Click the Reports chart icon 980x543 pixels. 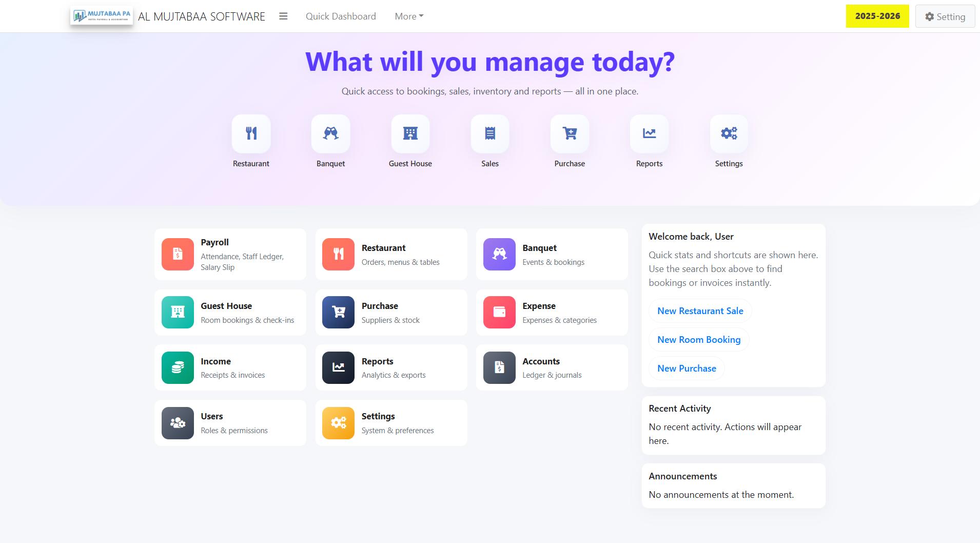coord(649,134)
